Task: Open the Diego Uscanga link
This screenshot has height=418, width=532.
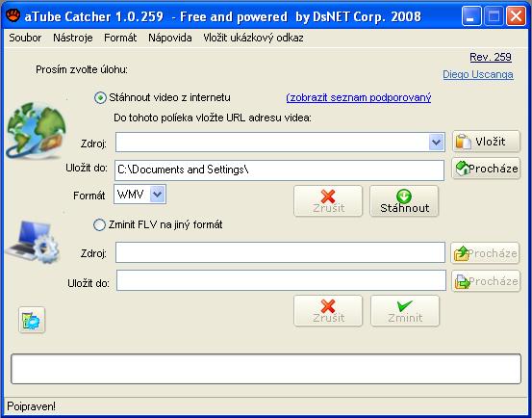Action: click(x=478, y=74)
